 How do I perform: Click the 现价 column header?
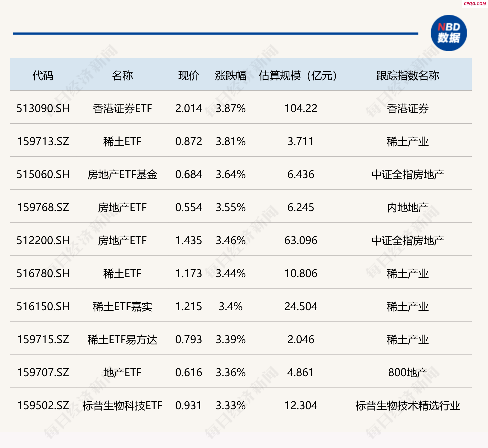[x=189, y=76]
